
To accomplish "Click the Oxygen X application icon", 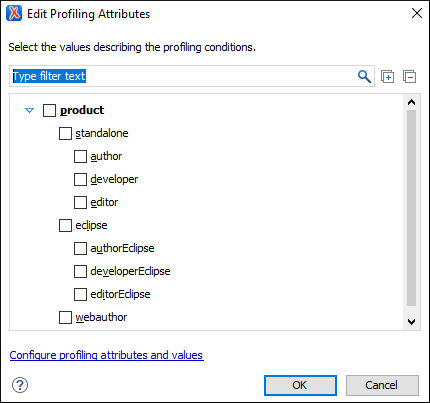I will [14, 13].
